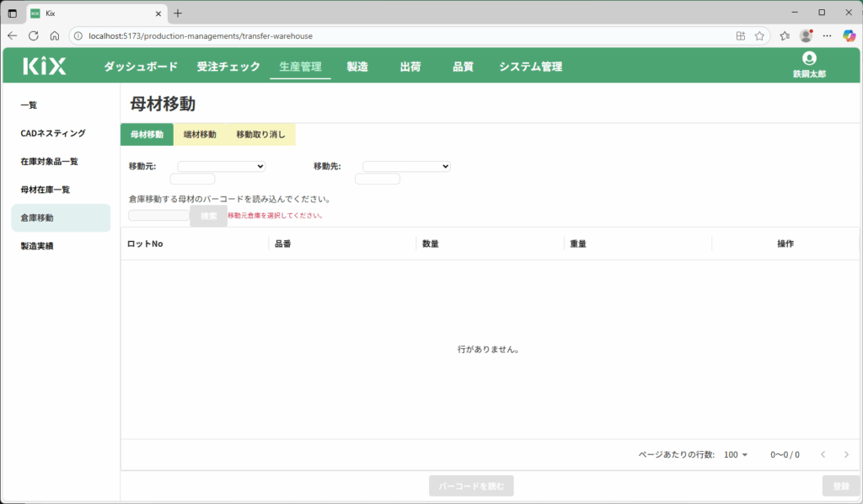Click the browser home icon

(x=55, y=36)
